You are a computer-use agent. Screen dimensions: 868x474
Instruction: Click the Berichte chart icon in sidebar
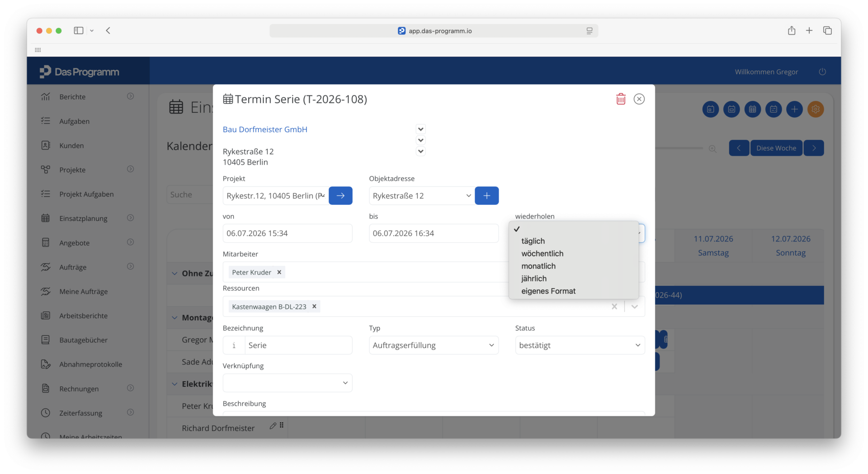(x=46, y=97)
